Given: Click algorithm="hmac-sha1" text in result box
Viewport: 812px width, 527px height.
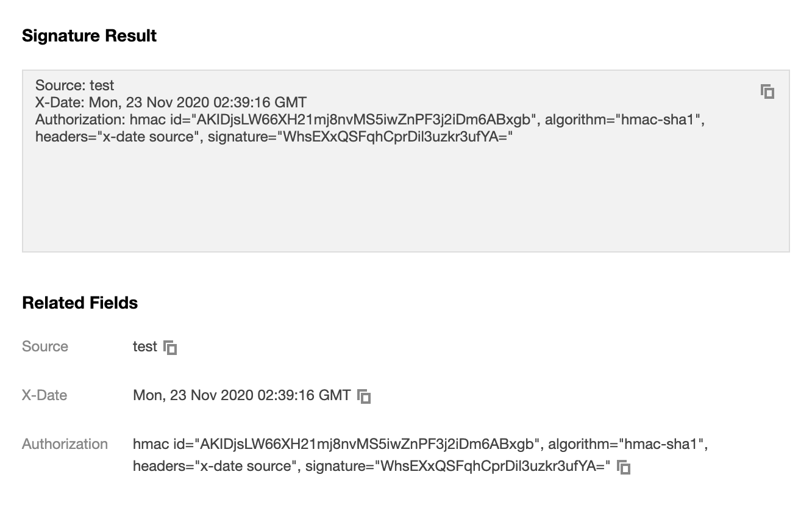Looking at the screenshot, I should (624, 120).
